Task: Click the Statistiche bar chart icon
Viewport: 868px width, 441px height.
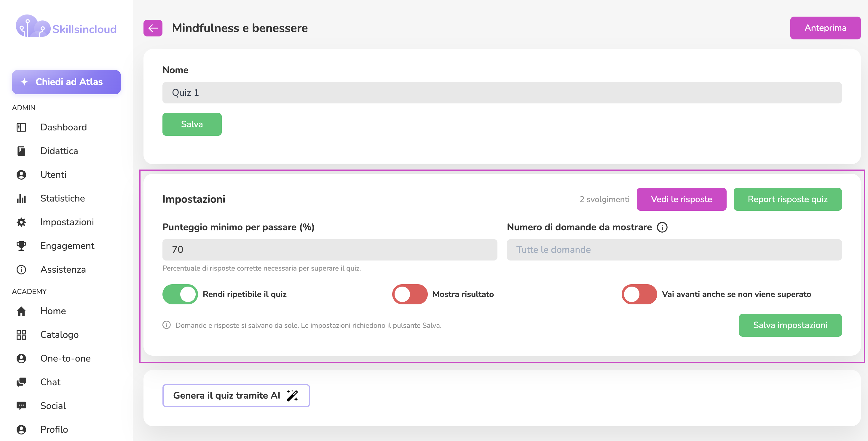Action: 21,199
